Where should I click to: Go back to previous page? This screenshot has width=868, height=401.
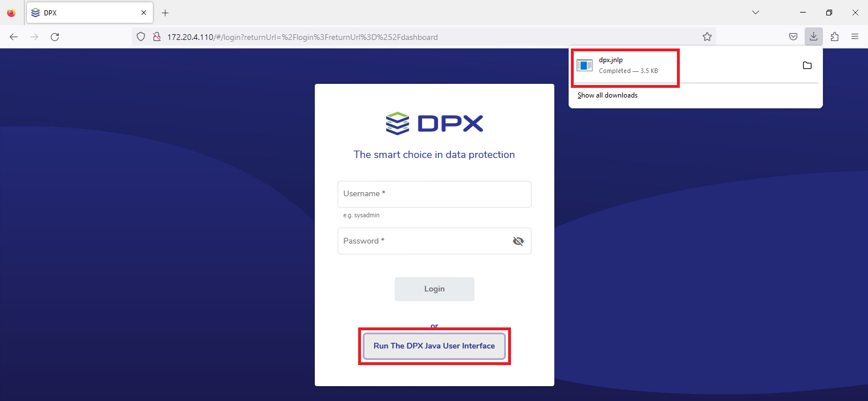pyautogui.click(x=14, y=37)
